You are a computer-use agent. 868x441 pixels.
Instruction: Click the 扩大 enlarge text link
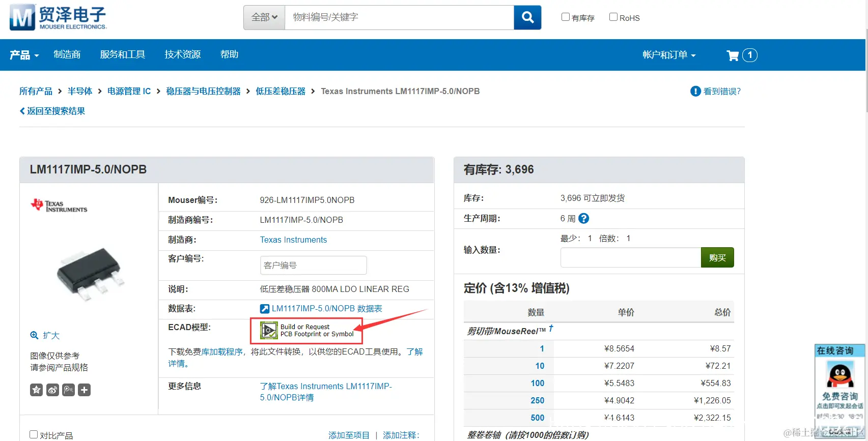(x=51, y=336)
